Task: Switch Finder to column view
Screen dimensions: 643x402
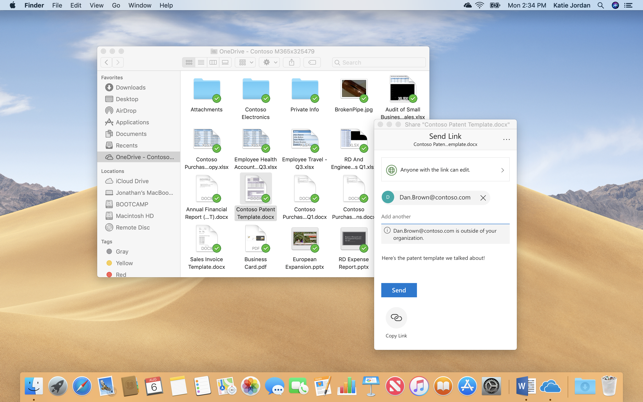Action: (x=213, y=62)
